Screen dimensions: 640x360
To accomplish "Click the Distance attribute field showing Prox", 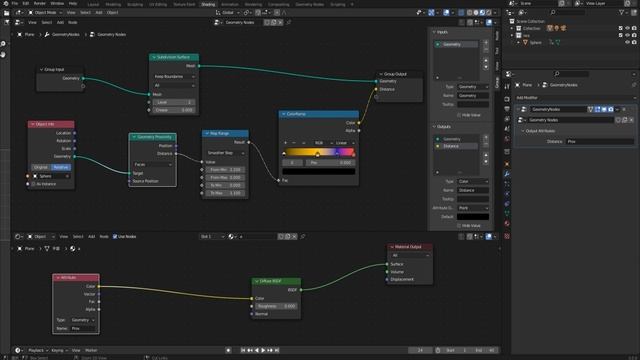I will (600, 142).
